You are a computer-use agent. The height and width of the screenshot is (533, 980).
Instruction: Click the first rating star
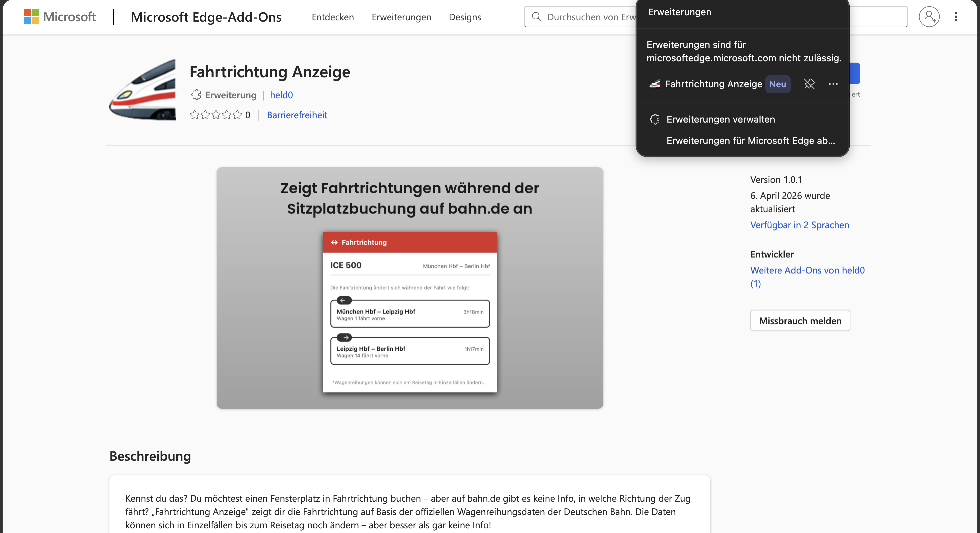tap(194, 115)
